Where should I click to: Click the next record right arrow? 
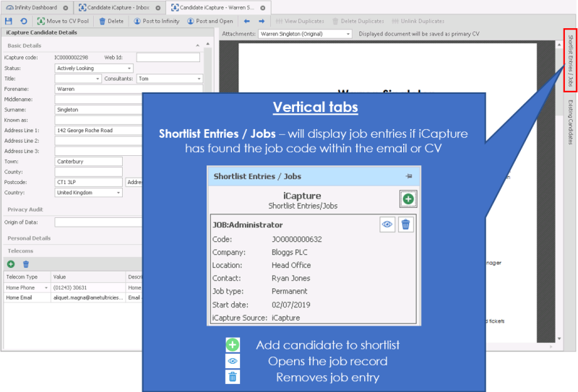point(262,22)
